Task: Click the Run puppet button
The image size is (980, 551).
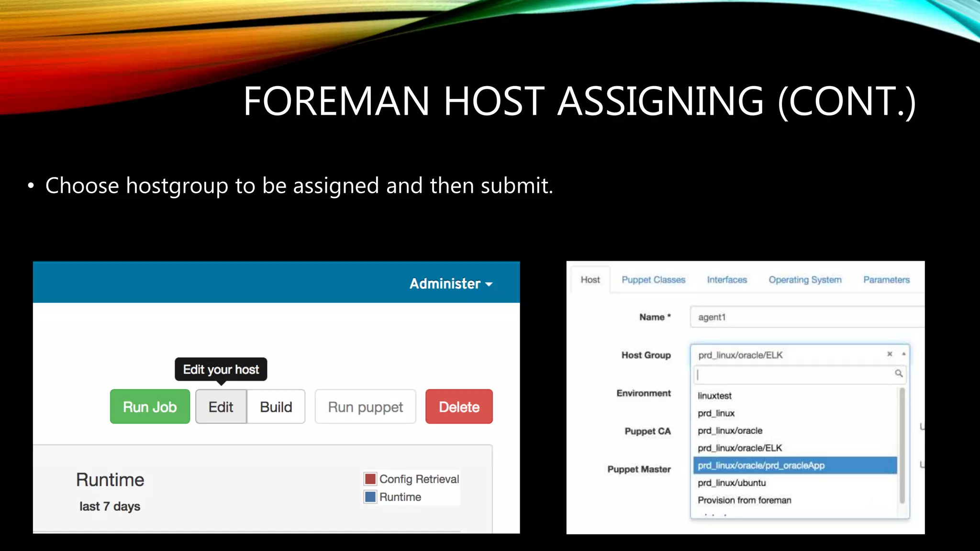Action: 365,407
